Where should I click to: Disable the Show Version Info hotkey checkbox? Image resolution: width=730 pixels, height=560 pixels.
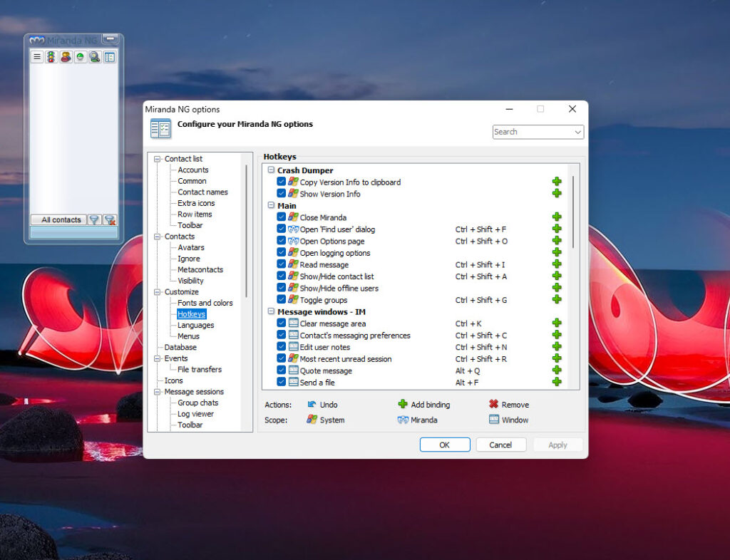coord(281,193)
